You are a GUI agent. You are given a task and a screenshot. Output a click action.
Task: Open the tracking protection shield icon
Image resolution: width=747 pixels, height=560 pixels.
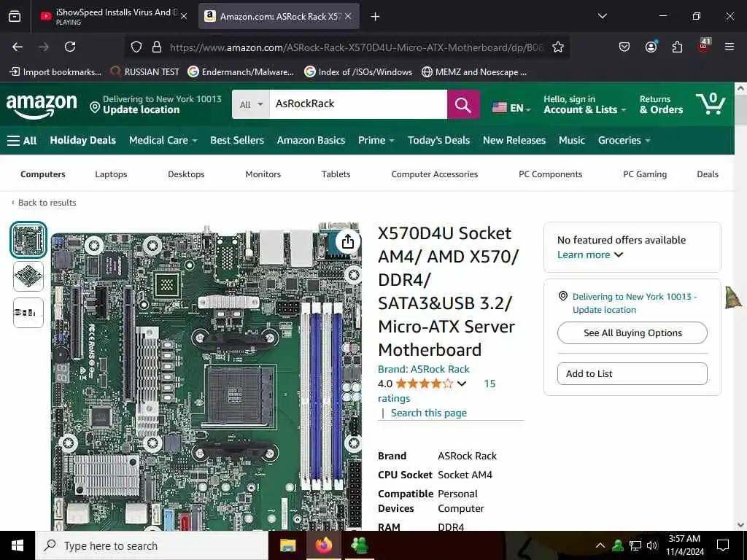(136, 47)
